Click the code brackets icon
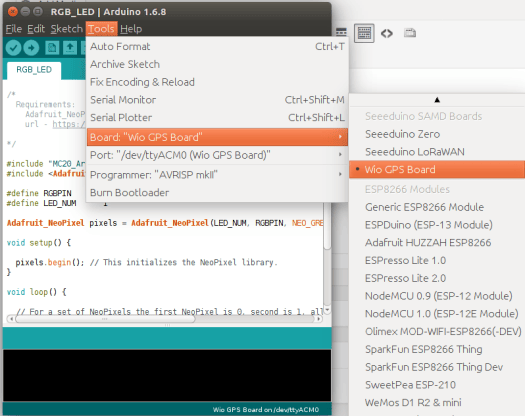525x416 pixels. [x=387, y=33]
